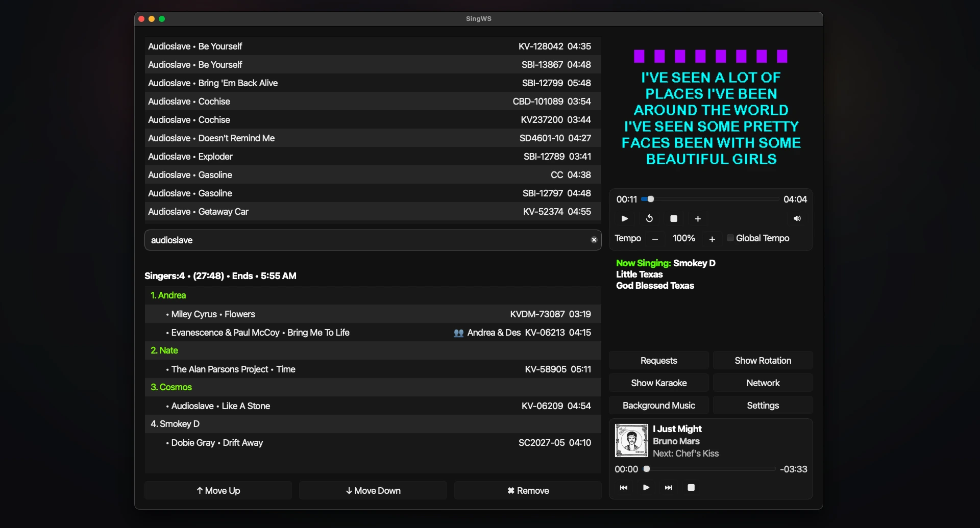Click the Show Rotation button
Image resolution: width=980 pixels, height=528 pixels.
pyautogui.click(x=763, y=361)
